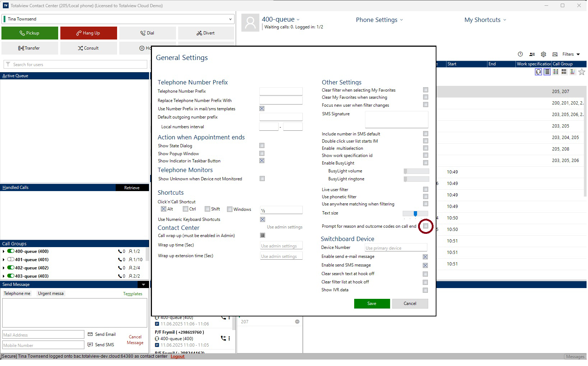Open the 400-queue header dropdown
The image size is (588, 366).
(298, 20)
